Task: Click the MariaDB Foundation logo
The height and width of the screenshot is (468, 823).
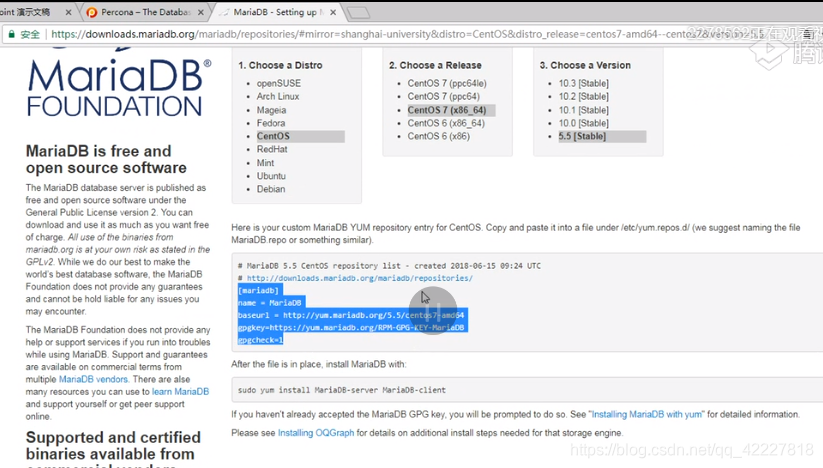Action: click(119, 83)
